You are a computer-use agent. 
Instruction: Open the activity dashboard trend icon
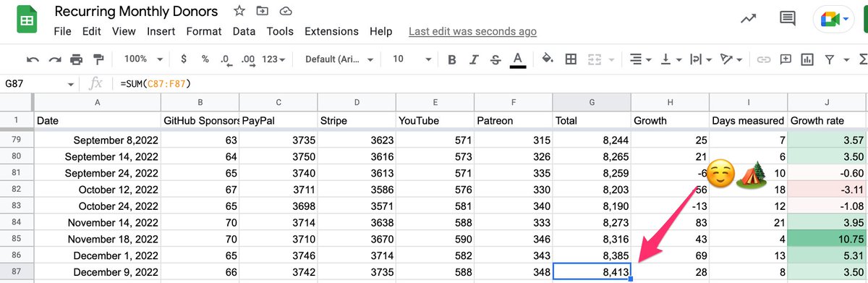click(749, 20)
